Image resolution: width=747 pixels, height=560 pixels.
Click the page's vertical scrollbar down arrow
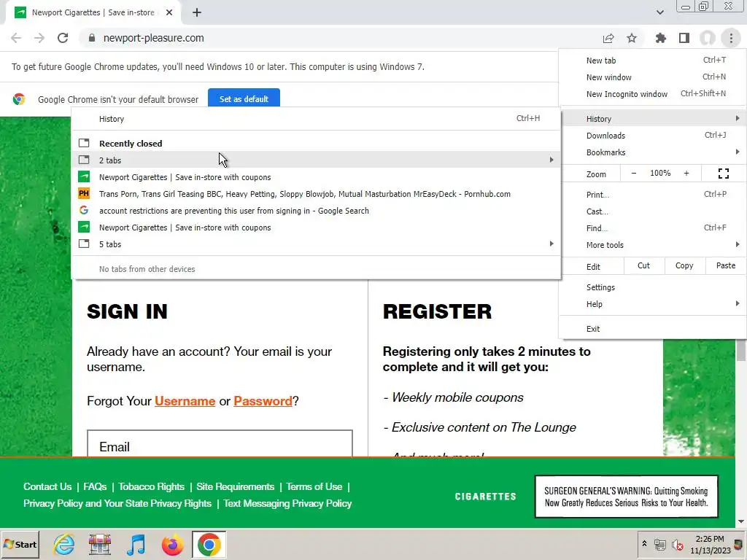pyautogui.click(x=741, y=521)
